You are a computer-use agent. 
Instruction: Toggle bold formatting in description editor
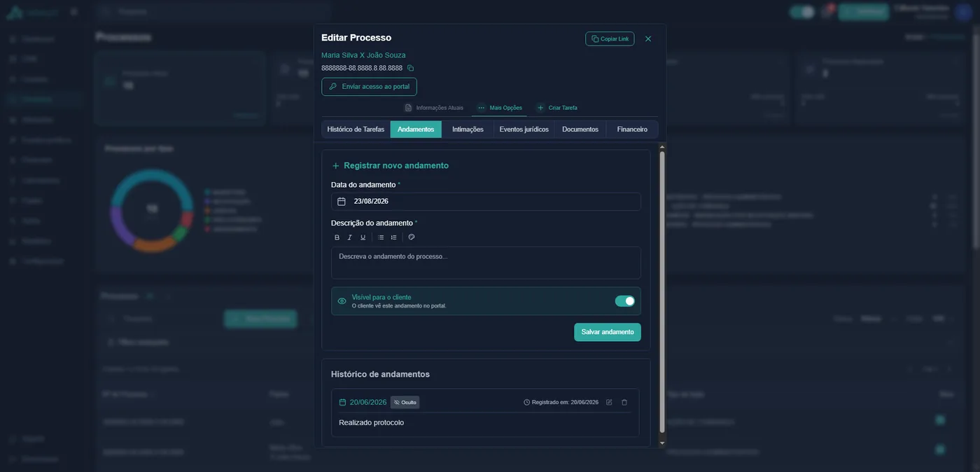[x=337, y=237]
